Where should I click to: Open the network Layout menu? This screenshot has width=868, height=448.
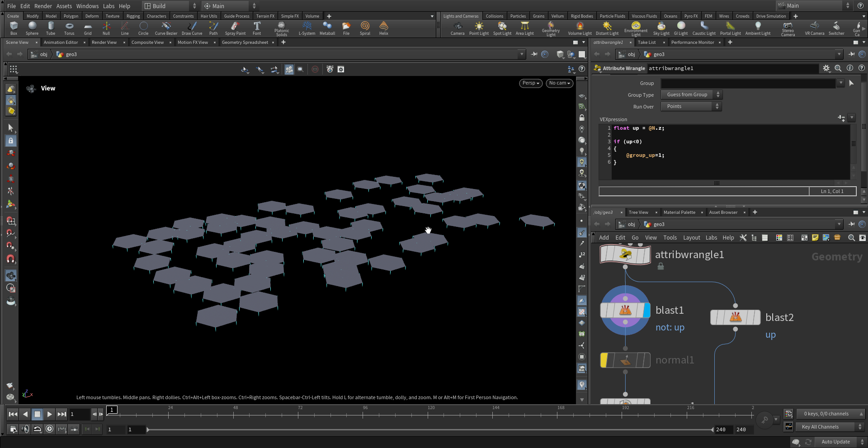691,238
